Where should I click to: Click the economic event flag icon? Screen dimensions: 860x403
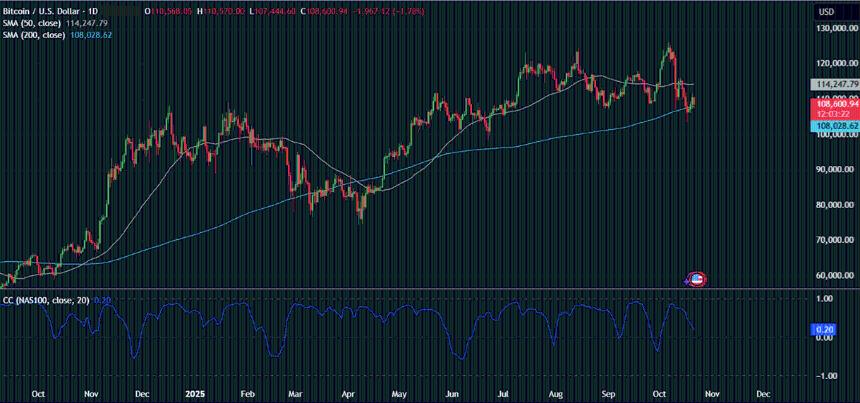697,279
